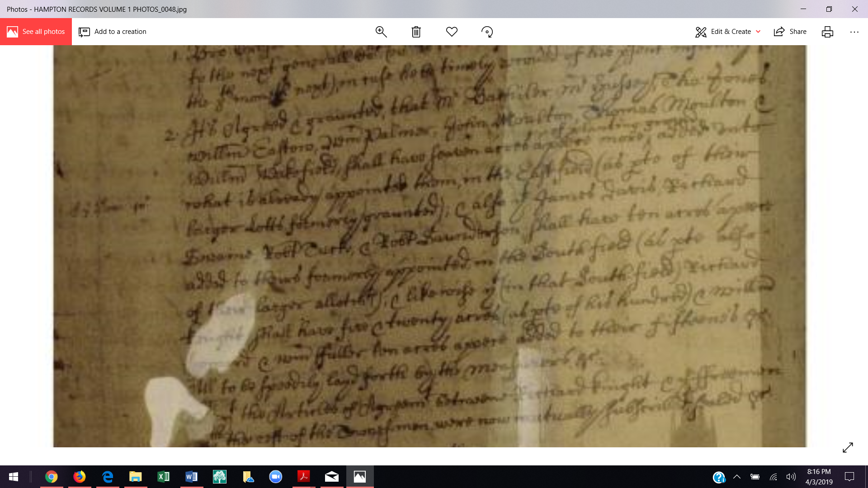
Task: Go to See all photos
Action: 36,32
